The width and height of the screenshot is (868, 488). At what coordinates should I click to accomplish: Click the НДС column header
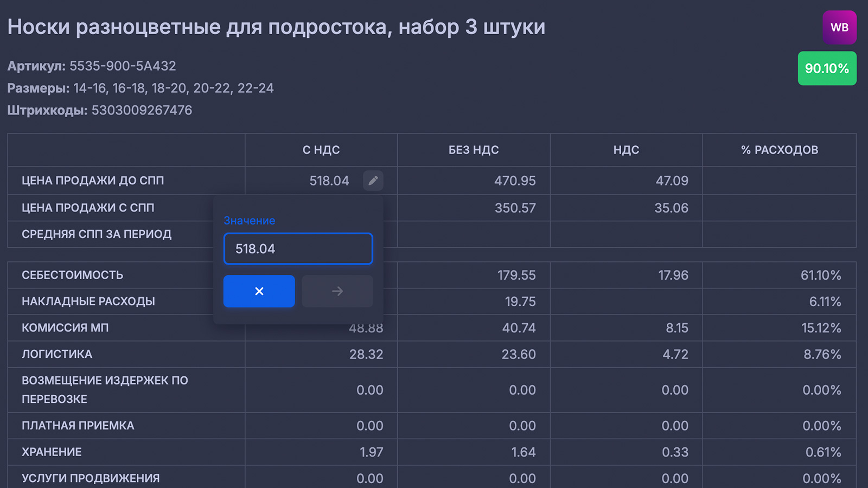tap(626, 150)
